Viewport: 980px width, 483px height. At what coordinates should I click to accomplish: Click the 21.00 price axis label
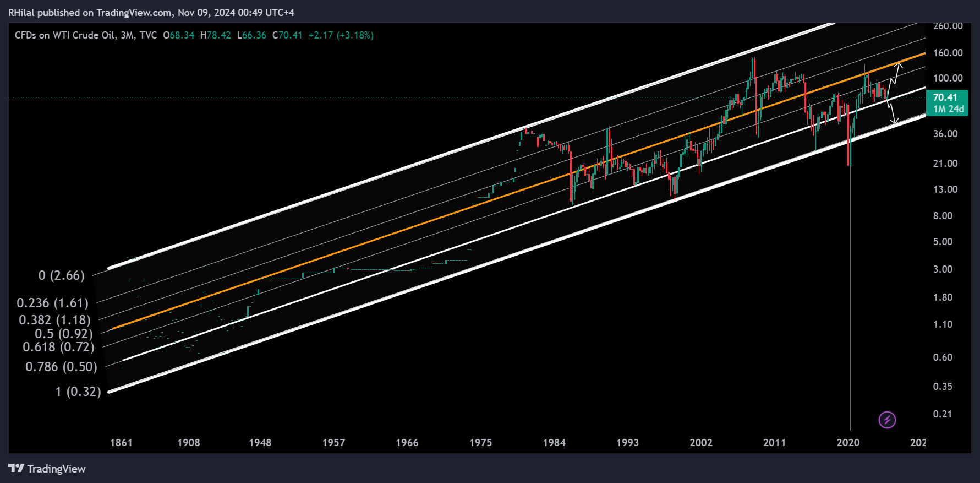point(945,164)
